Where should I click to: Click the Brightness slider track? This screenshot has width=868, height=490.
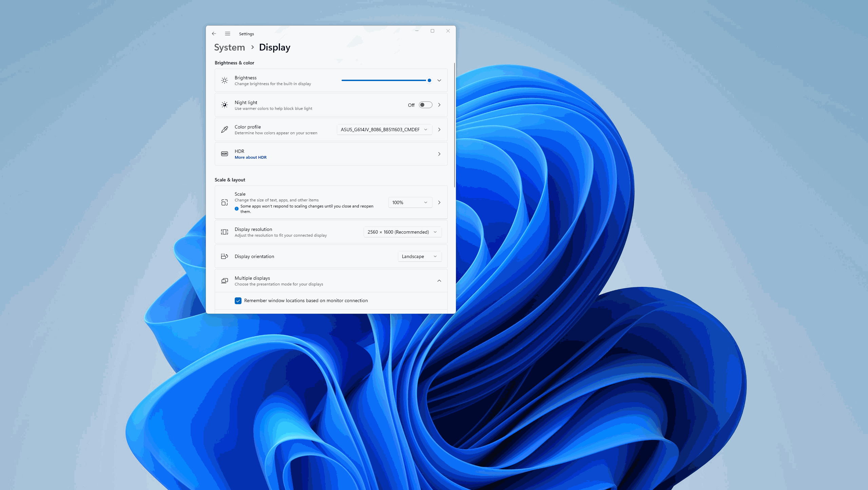[386, 80]
